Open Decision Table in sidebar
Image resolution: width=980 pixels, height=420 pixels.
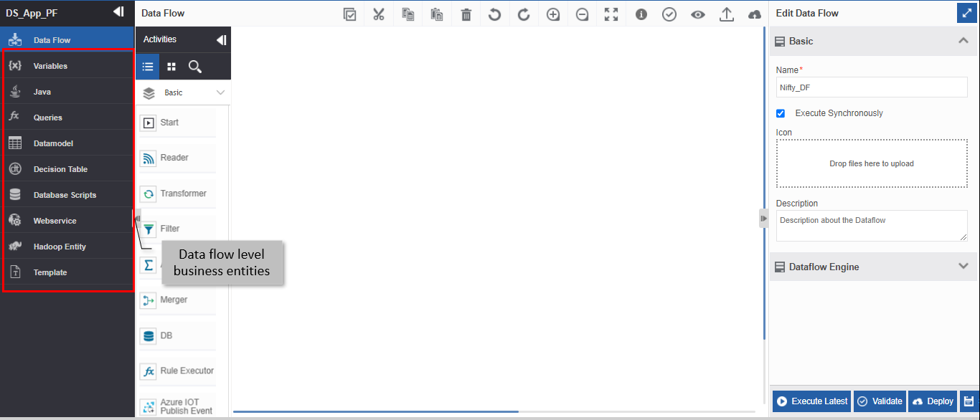coord(67,169)
